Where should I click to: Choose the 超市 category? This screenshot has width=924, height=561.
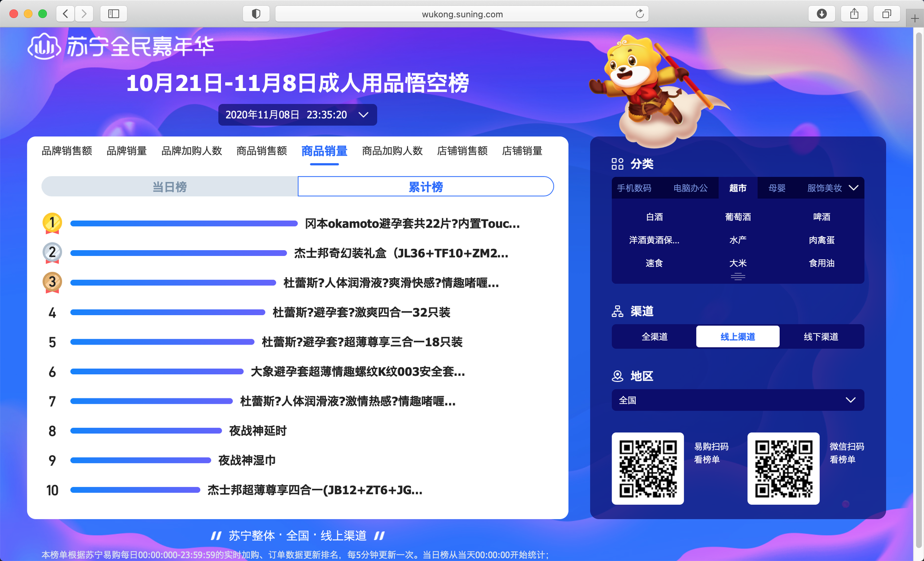(738, 188)
